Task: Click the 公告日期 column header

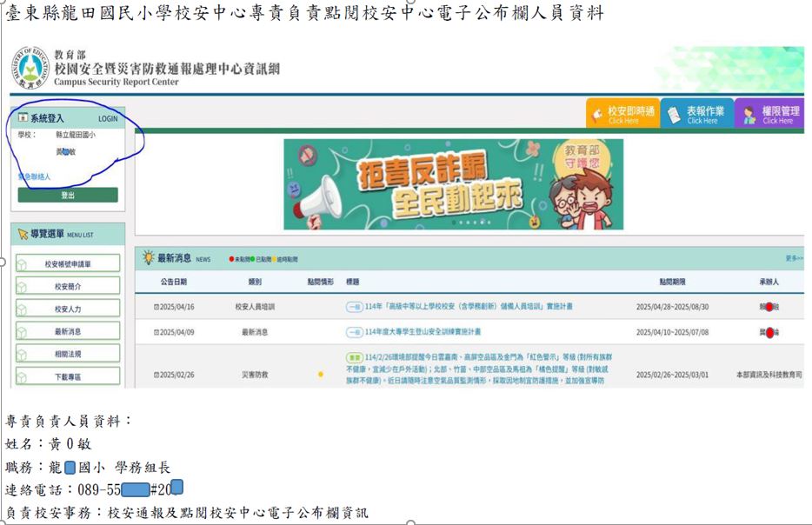Action: [173, 282]
